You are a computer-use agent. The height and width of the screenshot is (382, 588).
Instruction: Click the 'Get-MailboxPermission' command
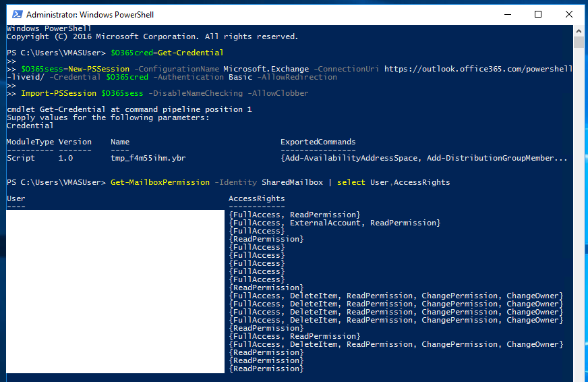[x=160, y=182]
